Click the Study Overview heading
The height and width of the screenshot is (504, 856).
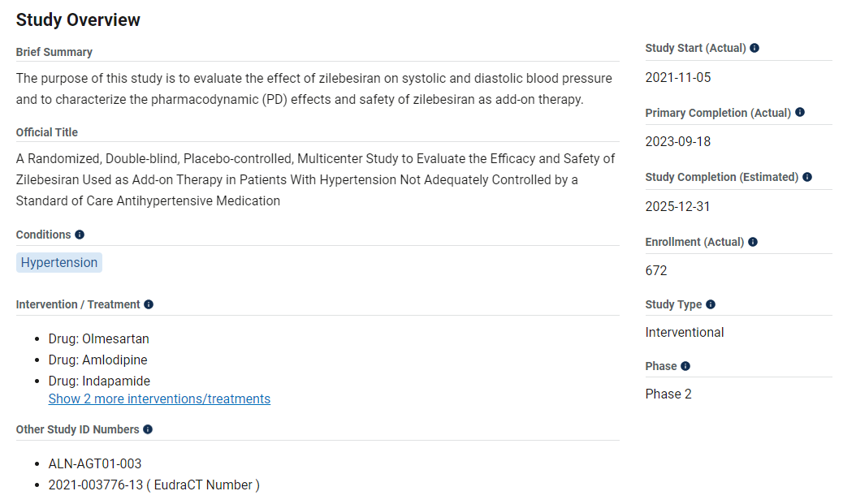pos(78,20)
